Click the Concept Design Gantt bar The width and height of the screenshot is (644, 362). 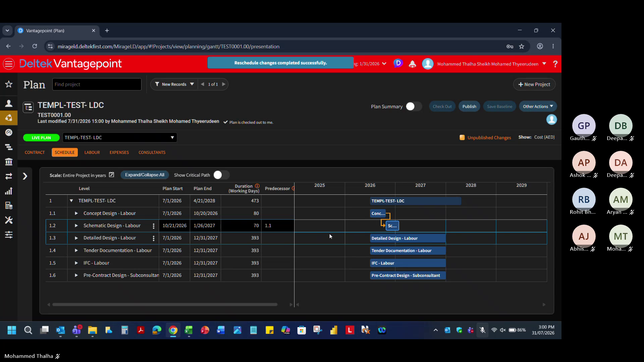(378, 214)
